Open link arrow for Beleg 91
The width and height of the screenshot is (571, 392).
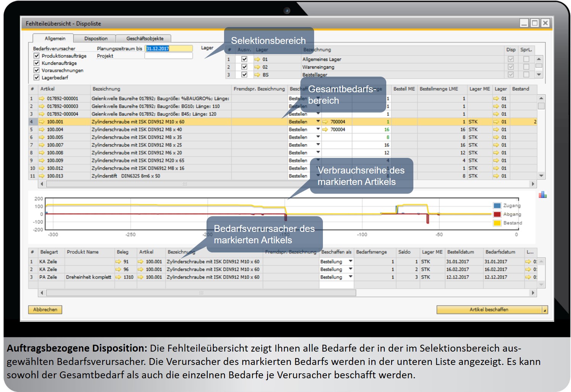pyautogui.click(x=118, y=262)
